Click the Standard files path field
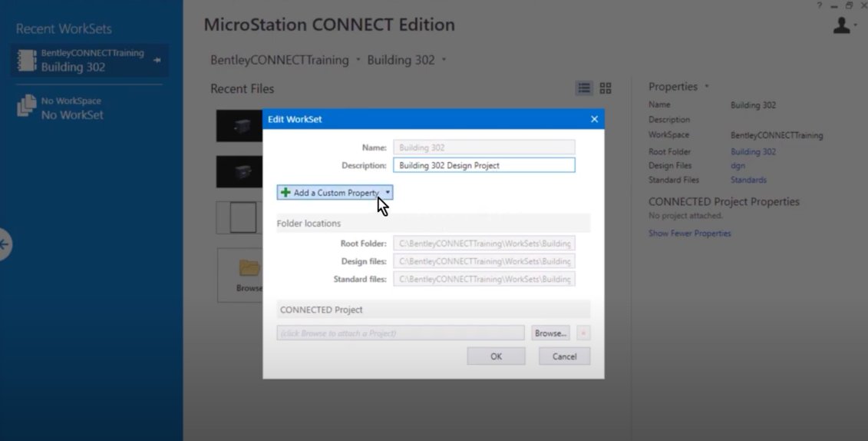Screen dimensions: 868x441 [x=484, y=279]
